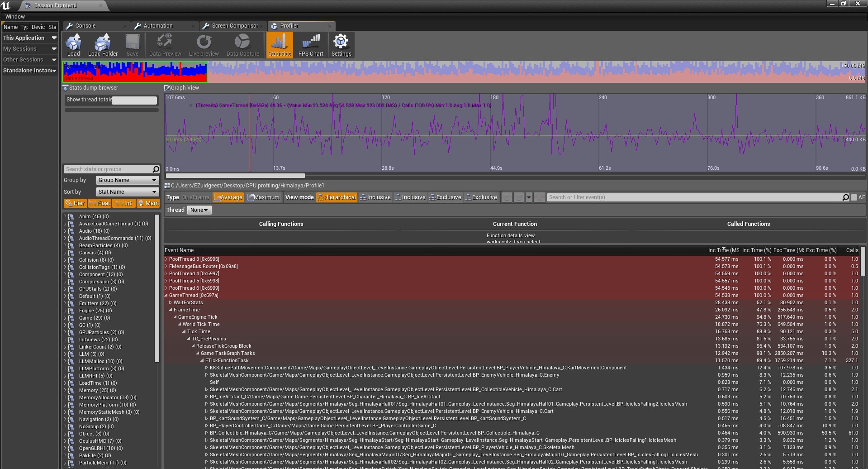The width and height of the screenshot is (868, 469).
Task: Sort by Calls column header
Action: (852, 250)
